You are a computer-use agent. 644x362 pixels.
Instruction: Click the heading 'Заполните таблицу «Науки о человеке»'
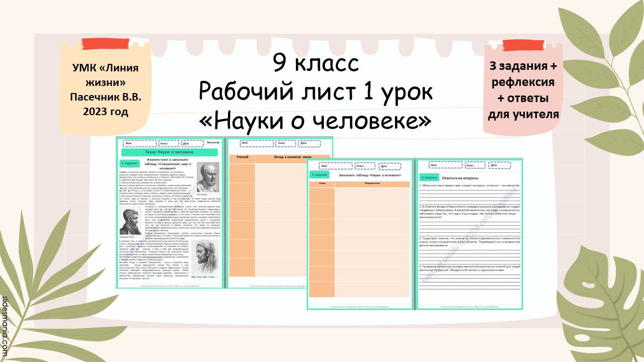pyautogui.click(x=370, y=175)
